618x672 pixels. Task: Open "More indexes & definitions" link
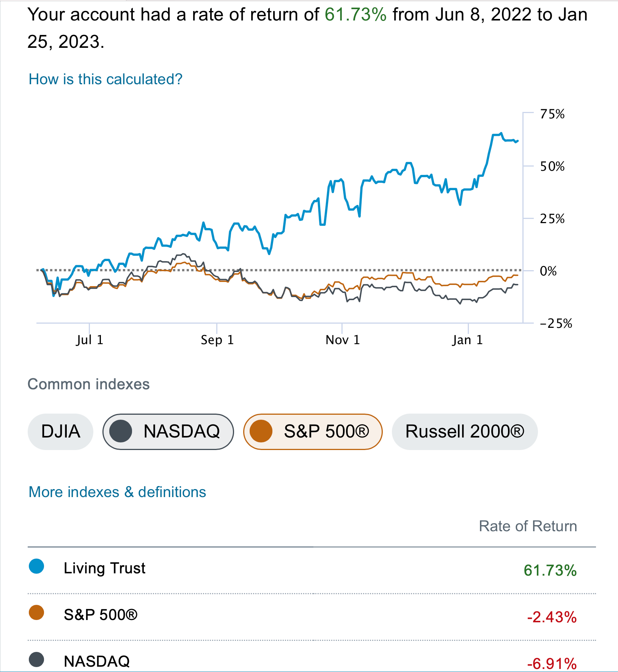[117, 492]
